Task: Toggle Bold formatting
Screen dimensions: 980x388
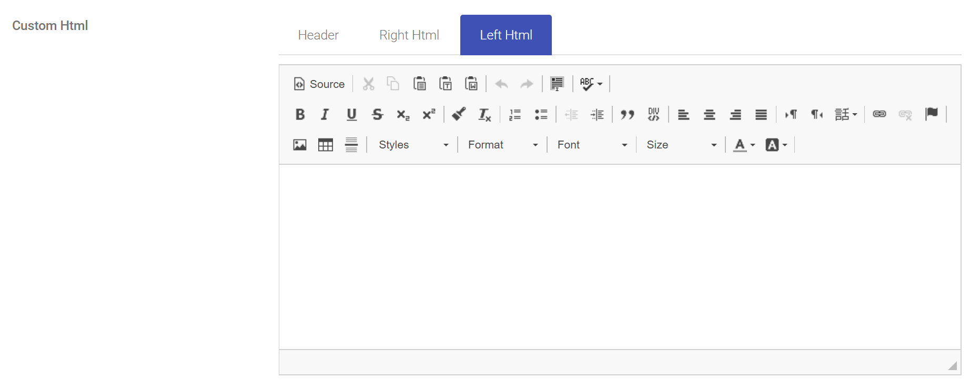Action: pos(300,114)
